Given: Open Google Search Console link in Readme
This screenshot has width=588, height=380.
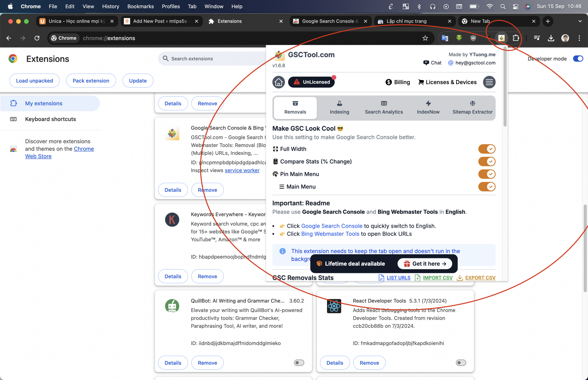Looking at the screenshot, I should click(x=332, y=226).
